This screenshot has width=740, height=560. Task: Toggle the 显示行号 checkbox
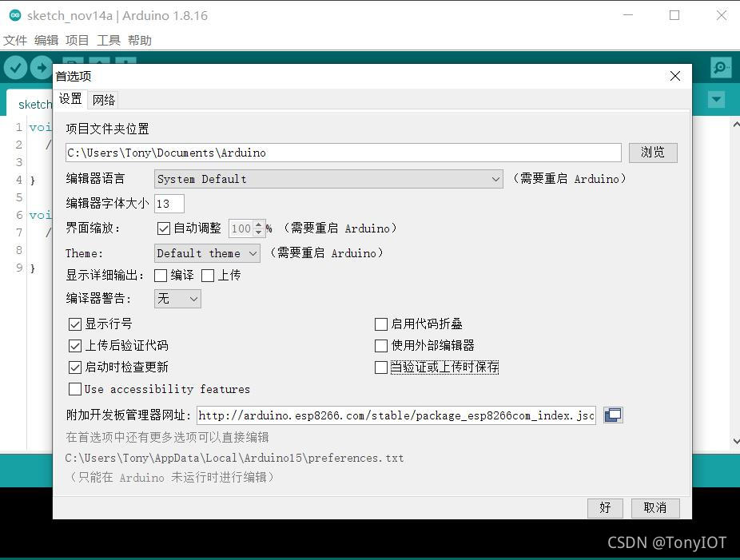pyautogui.click(x=75, y=324)
